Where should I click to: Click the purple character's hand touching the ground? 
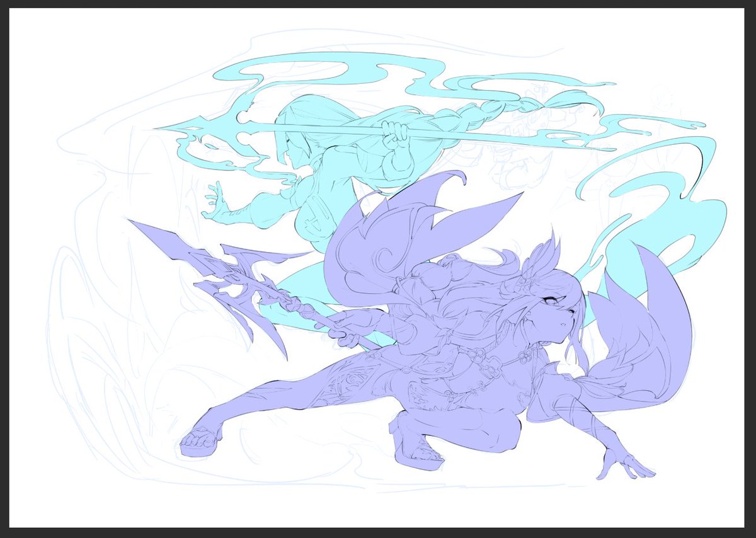[x=626, y=463]
